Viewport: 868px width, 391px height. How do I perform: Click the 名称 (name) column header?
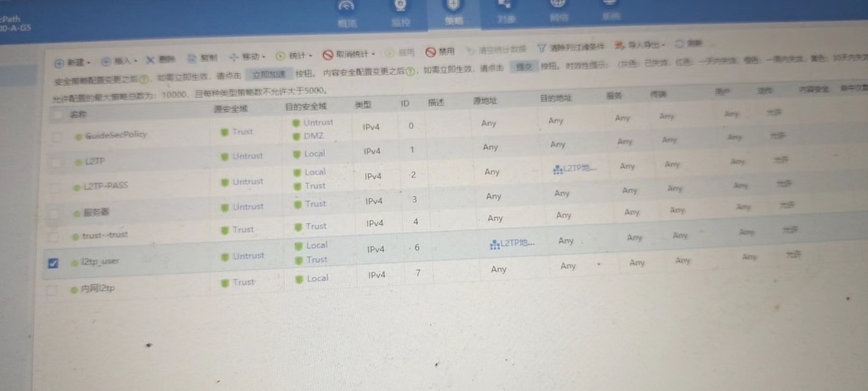[x=78, y=114]
